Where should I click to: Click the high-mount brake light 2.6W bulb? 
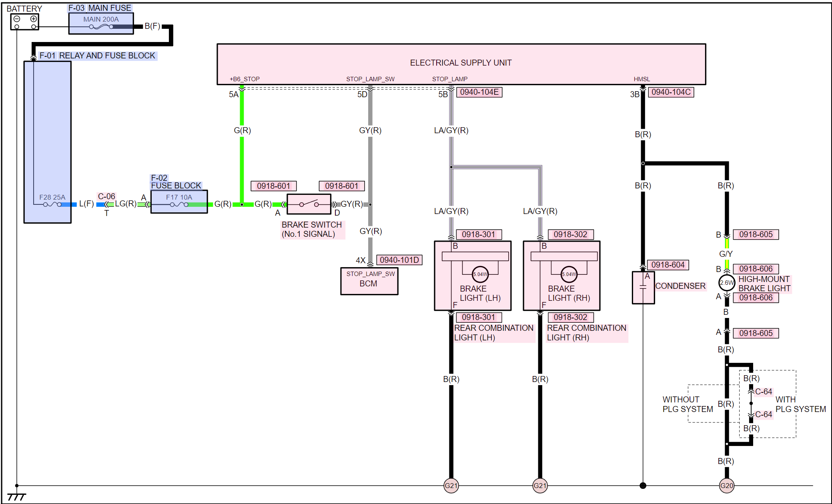[726, 283]
